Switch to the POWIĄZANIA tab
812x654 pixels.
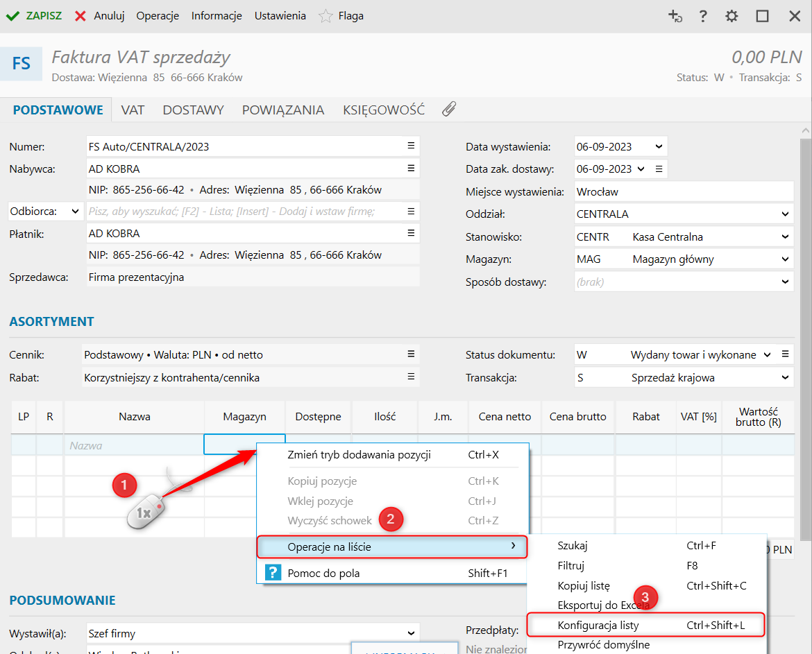pyautogui.click(x=282, y=110)
